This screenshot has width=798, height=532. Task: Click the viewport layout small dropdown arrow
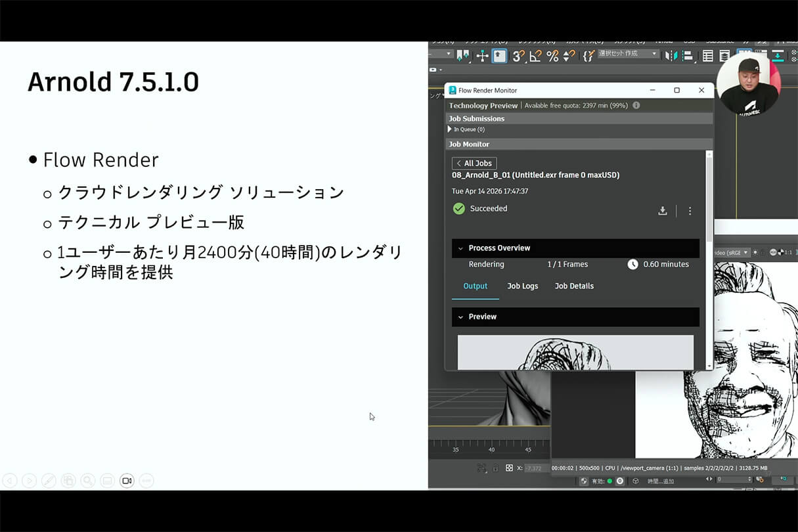(x=440, y=70)
